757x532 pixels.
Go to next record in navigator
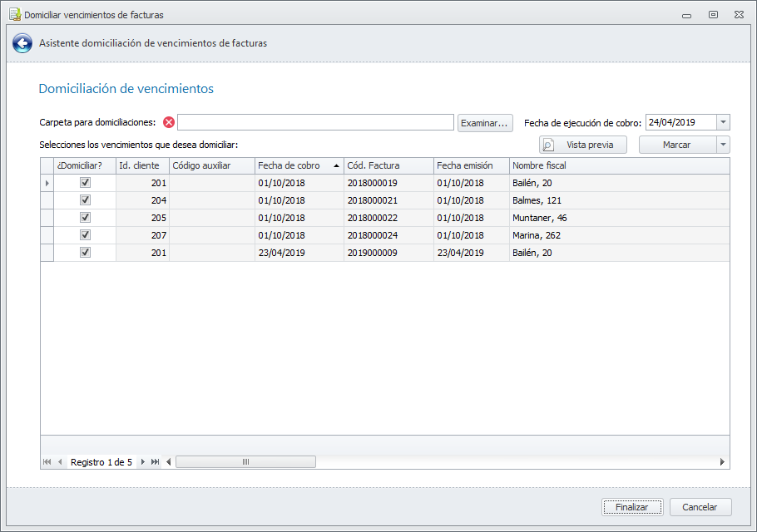(143, 462)
